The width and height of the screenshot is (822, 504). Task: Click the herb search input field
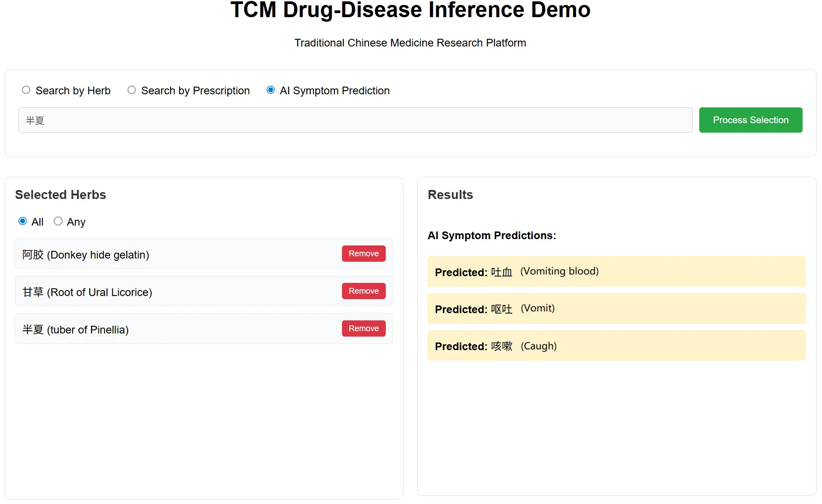[355, 120]
